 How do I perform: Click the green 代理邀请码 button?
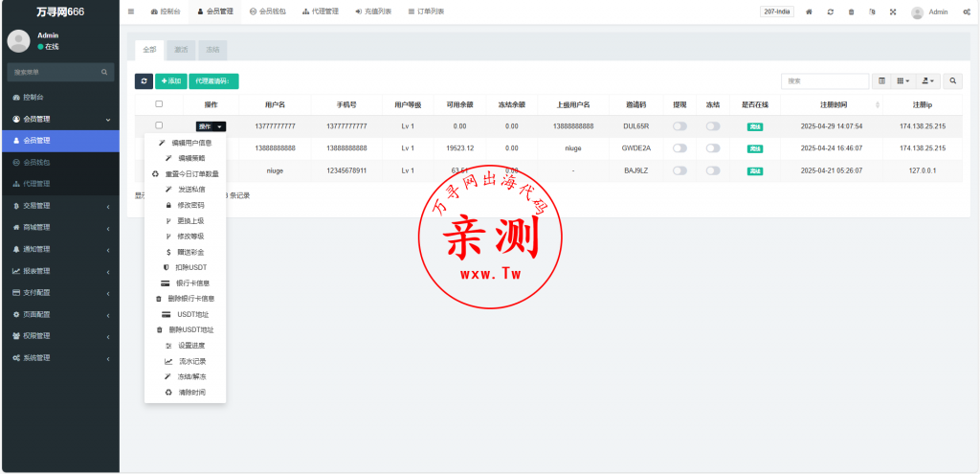pyautogui.click(x=213, y=81)
